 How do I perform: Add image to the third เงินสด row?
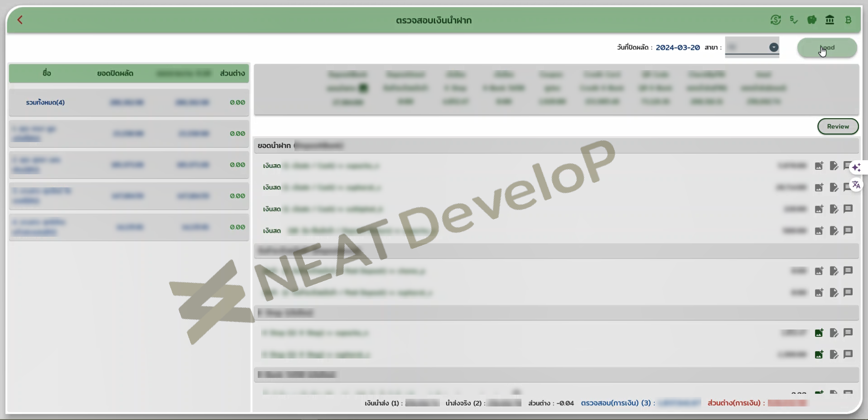tap(819, 209)
